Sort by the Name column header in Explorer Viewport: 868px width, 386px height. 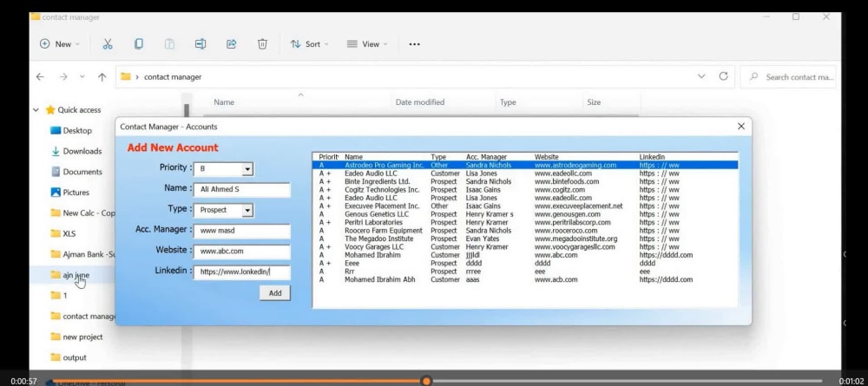[x=224, y=102]
